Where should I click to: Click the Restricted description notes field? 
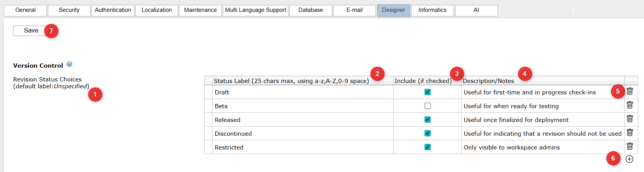[543, 148]
